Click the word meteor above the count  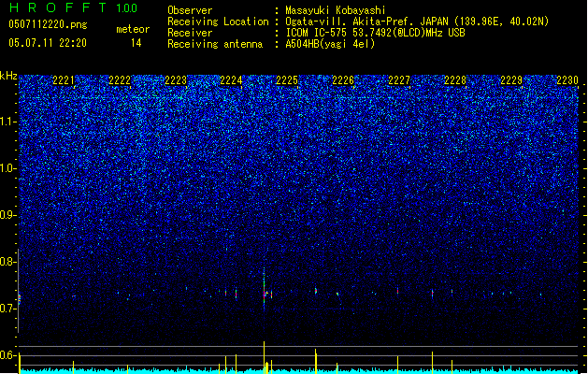(x=133, y=29)
